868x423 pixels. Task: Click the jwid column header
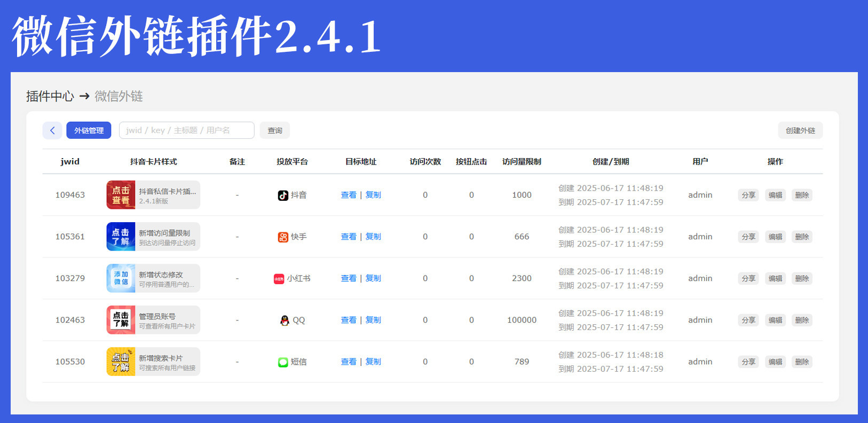point(70,161)
